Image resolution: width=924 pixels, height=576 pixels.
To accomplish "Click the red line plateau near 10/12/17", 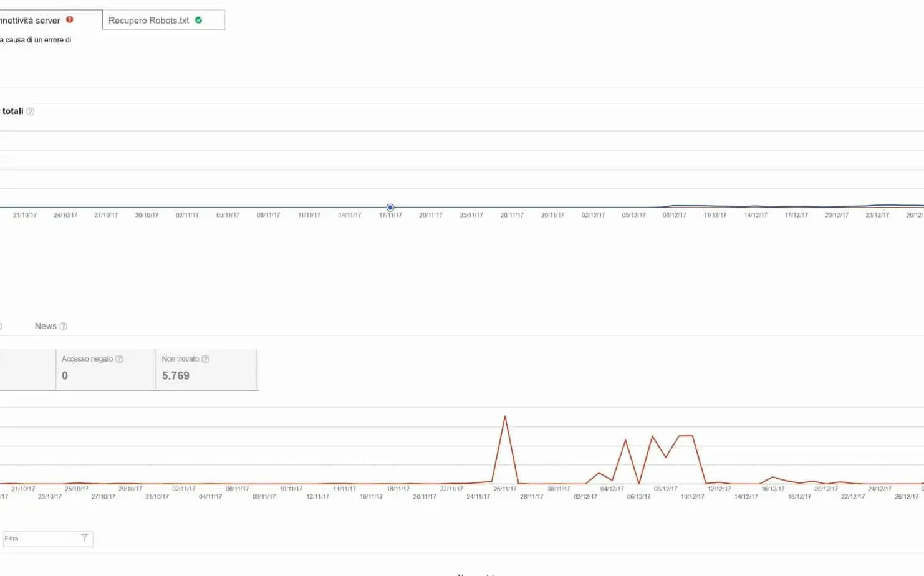I will (x=686, y=436).
